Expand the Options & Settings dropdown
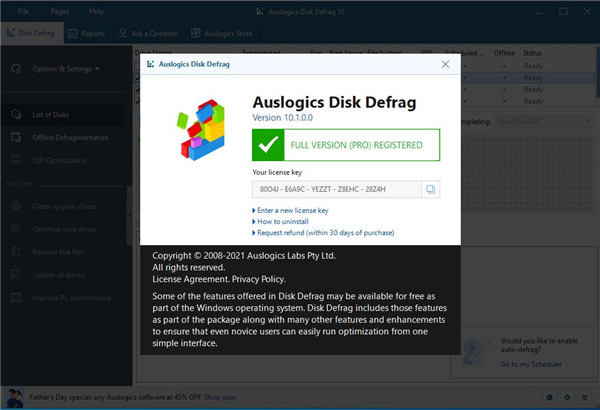The width and height of the screenshot is (600, 410). tap(60, 69)
